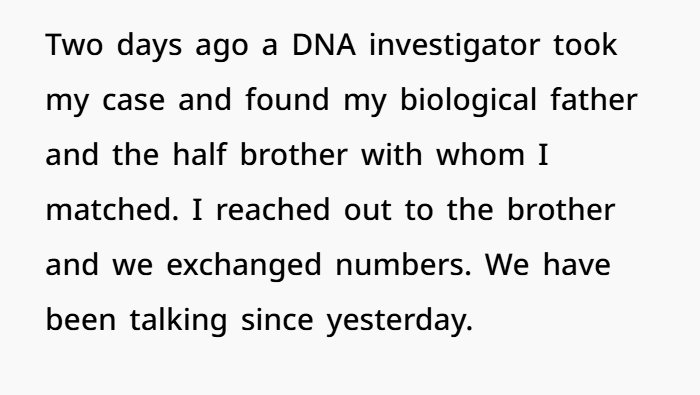This screenshot has width=700, height=395.
Task: Click the word "took"
Action: [x=585, y=45]
